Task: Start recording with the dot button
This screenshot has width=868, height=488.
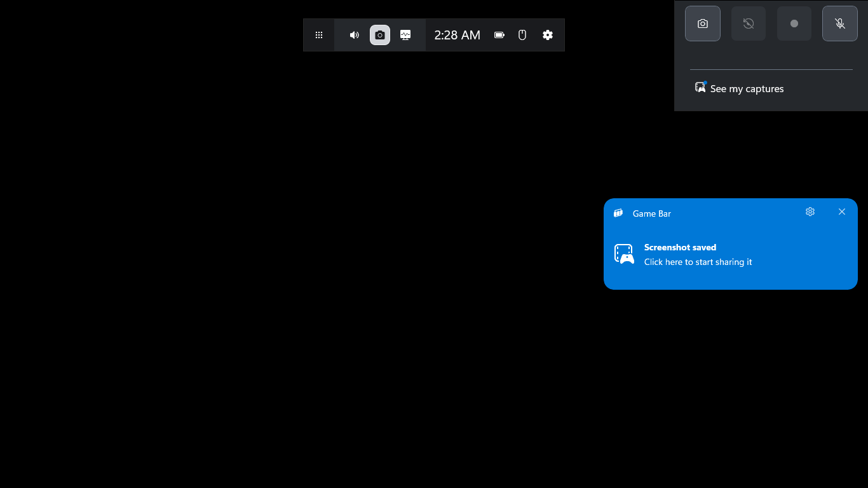Action: click(794, 24)
